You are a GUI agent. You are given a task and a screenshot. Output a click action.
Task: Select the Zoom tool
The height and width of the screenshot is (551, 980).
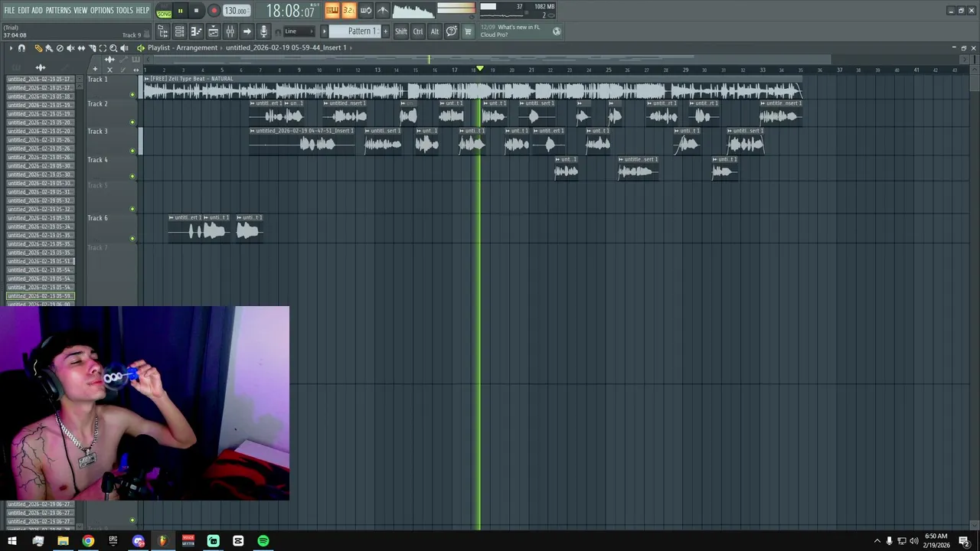[x=113, y=48]
